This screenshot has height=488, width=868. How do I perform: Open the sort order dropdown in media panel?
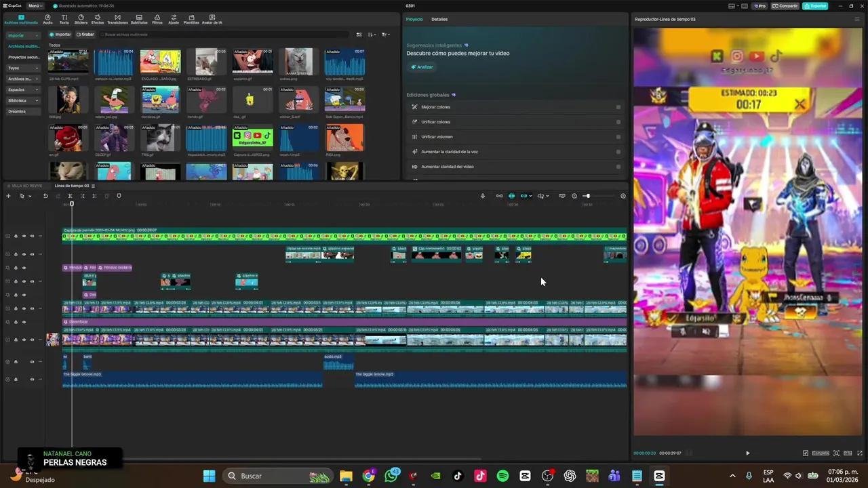372,35
